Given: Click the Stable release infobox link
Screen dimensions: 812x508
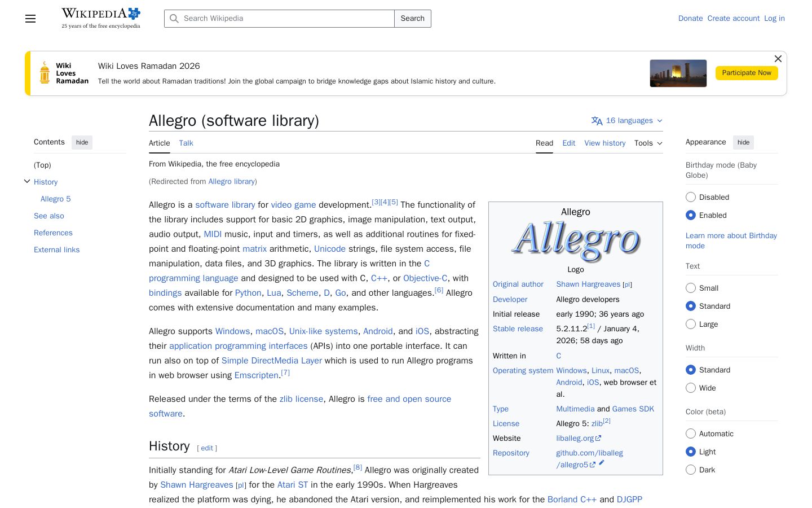Looking at the screenshot, I should 518,329.
